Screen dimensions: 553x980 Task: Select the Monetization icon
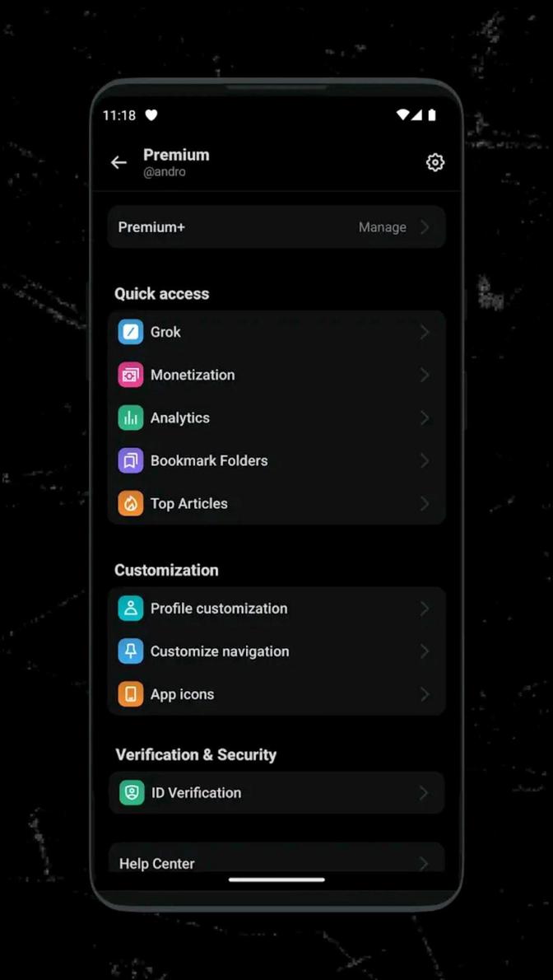[x=132, y=375]
